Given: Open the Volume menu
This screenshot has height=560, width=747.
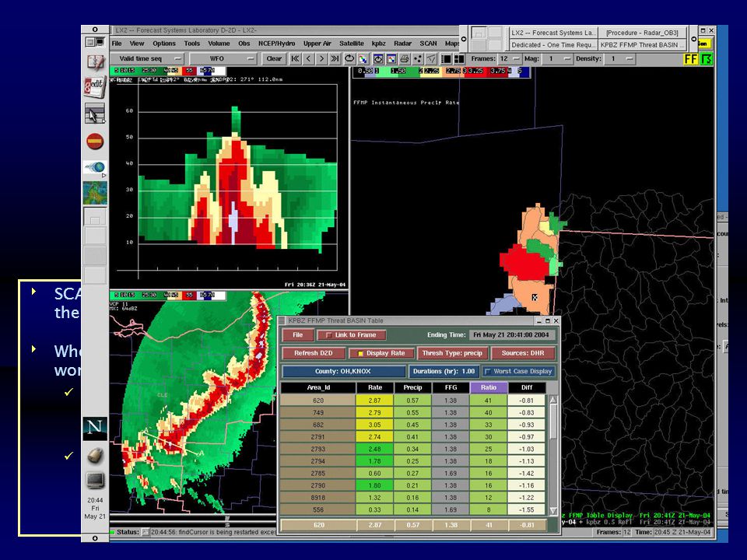Looking at the screenshot, I should [219, 44].
